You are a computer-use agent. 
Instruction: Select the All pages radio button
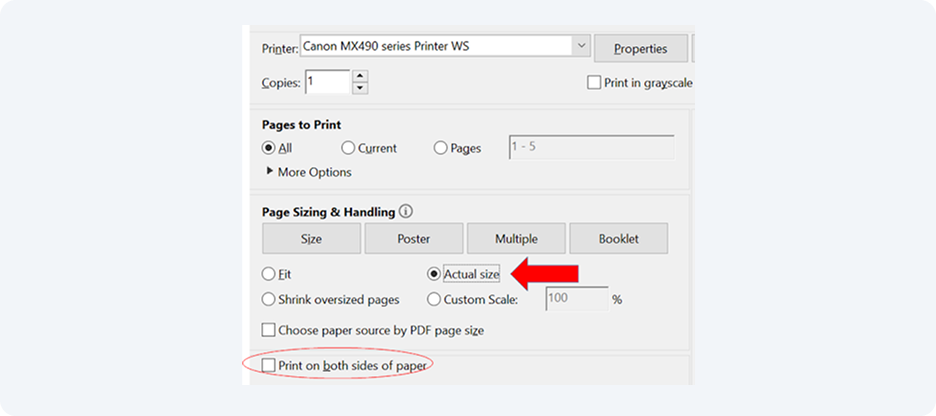point(269,148)
